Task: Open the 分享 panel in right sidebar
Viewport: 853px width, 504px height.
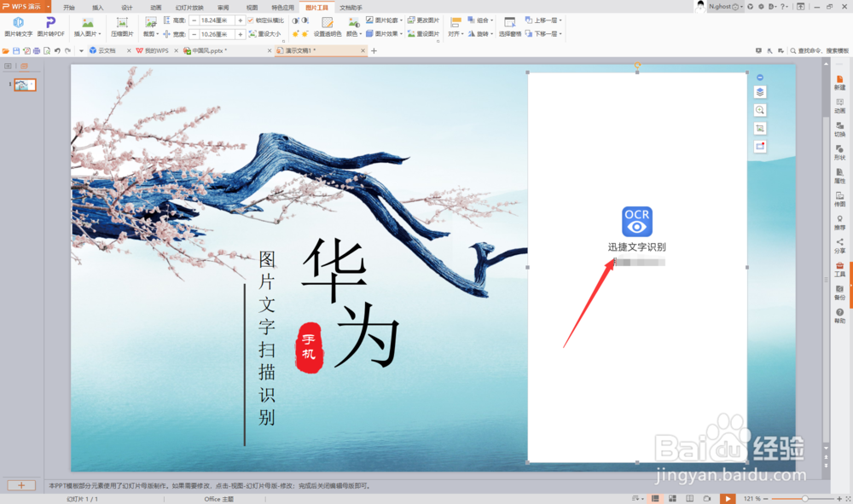Action: point(840,246)
